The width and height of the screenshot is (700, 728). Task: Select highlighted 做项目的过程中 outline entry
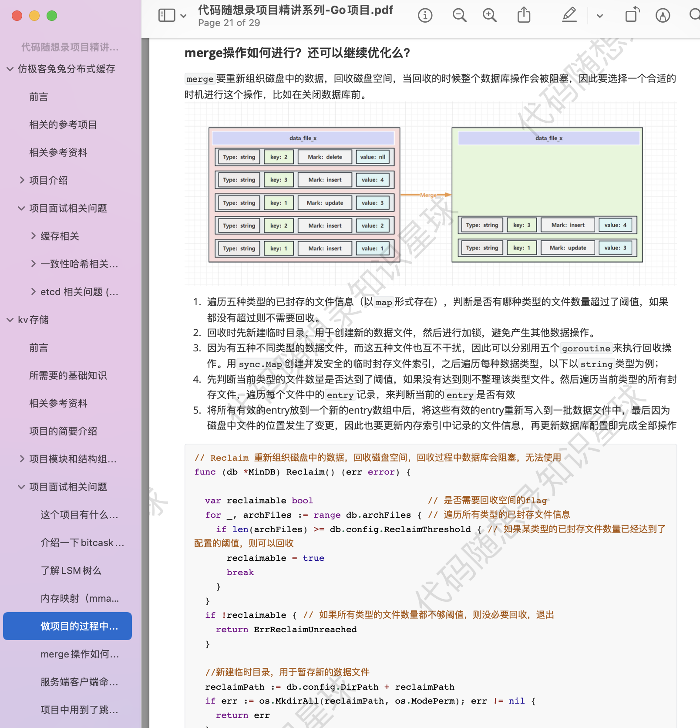tap(67, 626)
